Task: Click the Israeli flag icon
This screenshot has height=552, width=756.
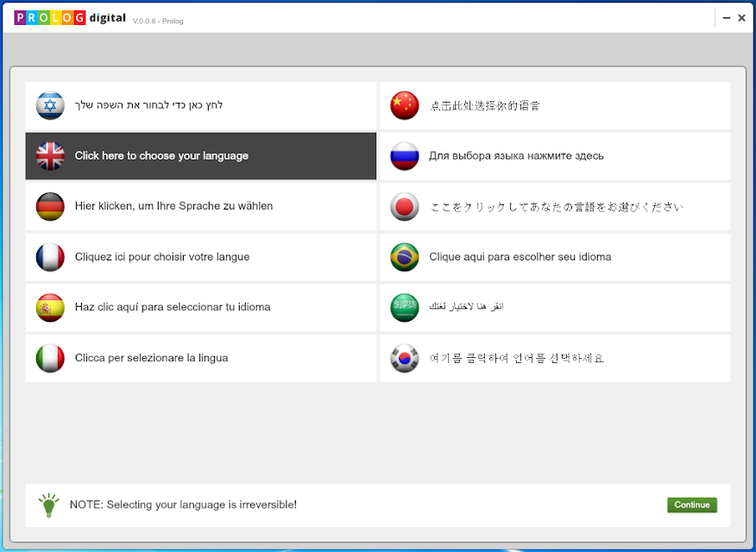Action: 50,105
